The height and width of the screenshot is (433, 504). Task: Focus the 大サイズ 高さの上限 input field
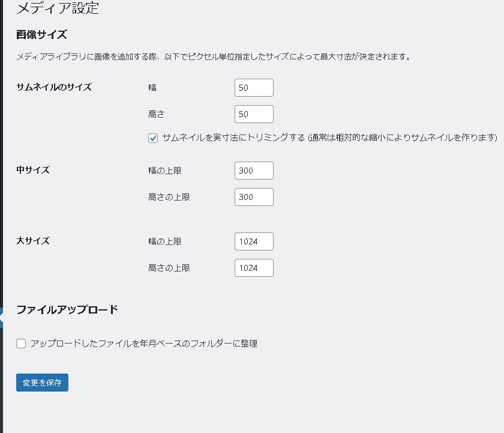tap(254, 268)
